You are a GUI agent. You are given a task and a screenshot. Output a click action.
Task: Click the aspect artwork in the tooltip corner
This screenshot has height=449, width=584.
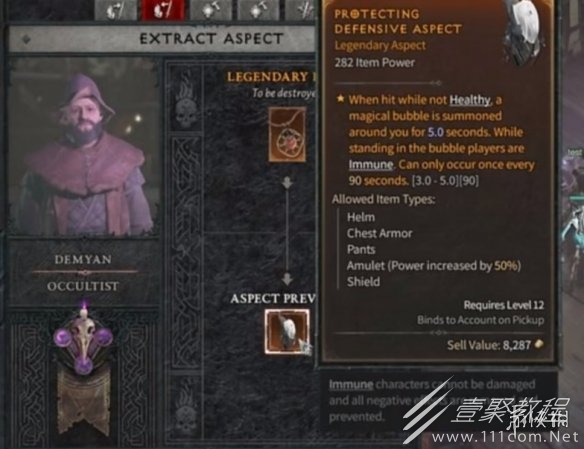524,32
